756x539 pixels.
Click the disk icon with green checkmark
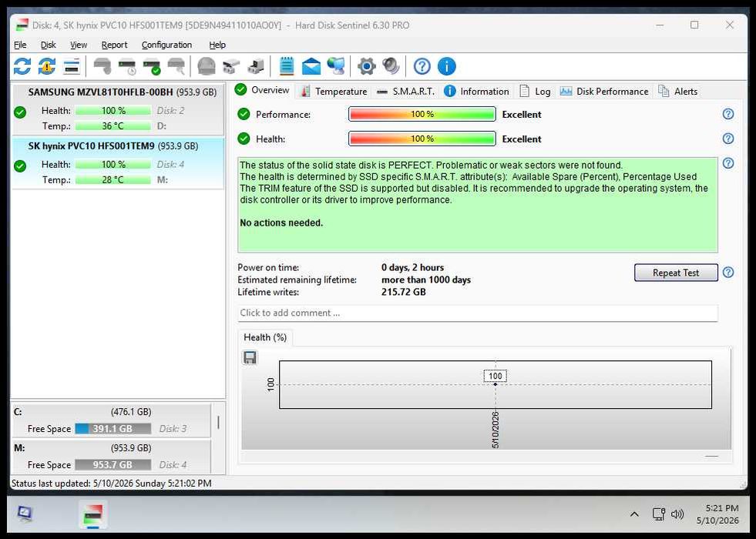click(x=152, y=66)
